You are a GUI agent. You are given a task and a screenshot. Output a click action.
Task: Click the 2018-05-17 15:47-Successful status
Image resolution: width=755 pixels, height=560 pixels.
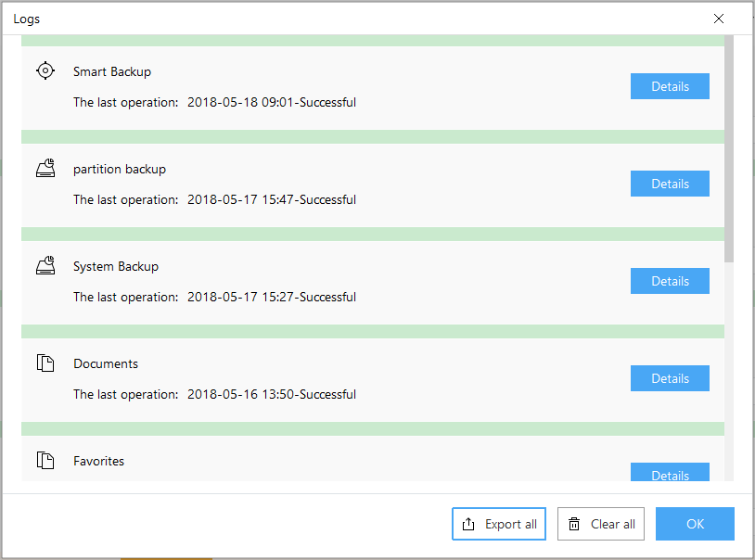pos(272,199)
